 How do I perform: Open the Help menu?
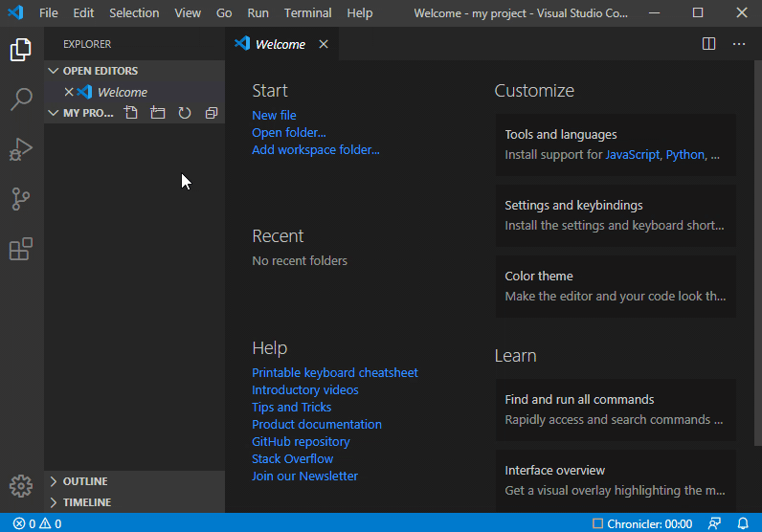[360, 13]
